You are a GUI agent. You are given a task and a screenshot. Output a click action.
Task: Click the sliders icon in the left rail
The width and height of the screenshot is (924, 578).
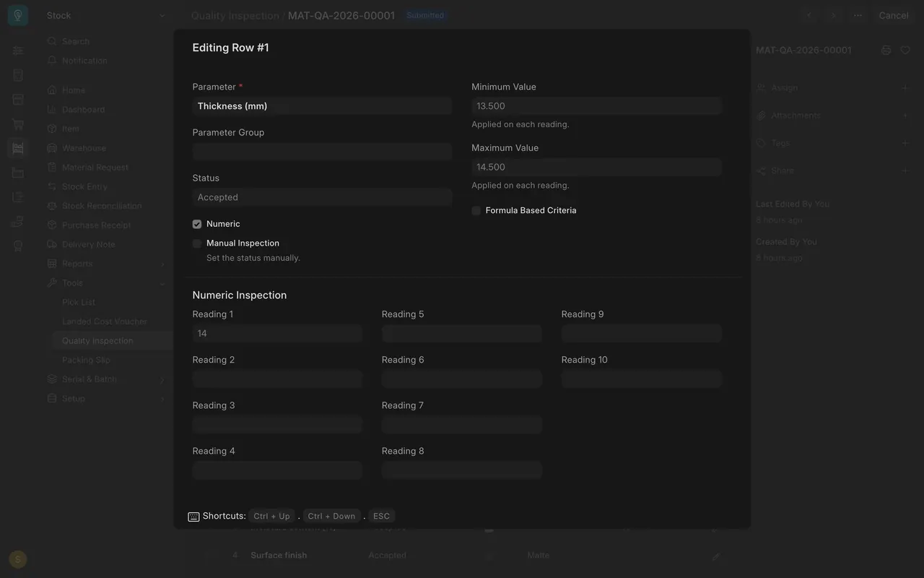click(18, 51)
